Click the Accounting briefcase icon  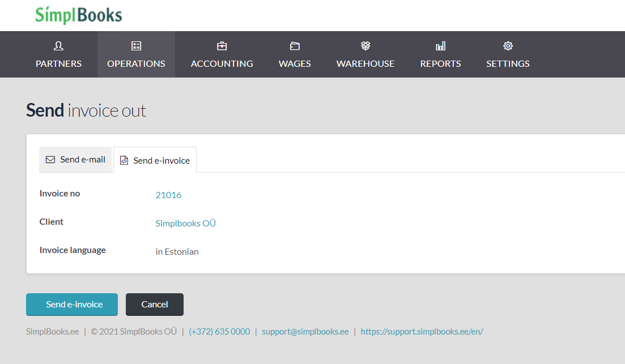(x=222, y=46)
